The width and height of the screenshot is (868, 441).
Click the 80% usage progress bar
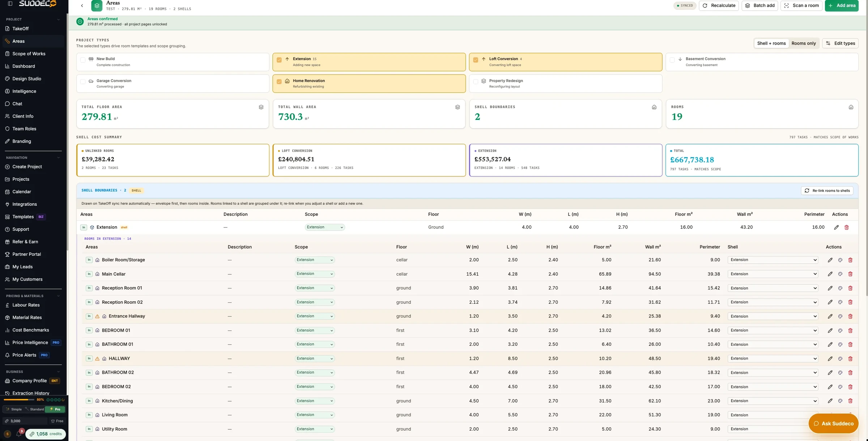point(19,400)
